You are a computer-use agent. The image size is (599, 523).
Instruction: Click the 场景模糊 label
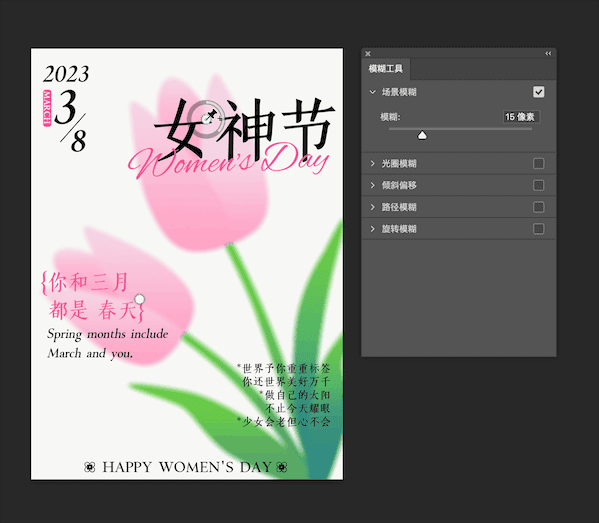click(399, 92)
